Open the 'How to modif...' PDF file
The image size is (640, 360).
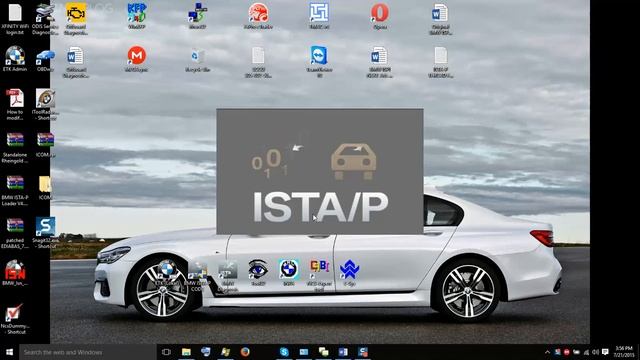15,104
